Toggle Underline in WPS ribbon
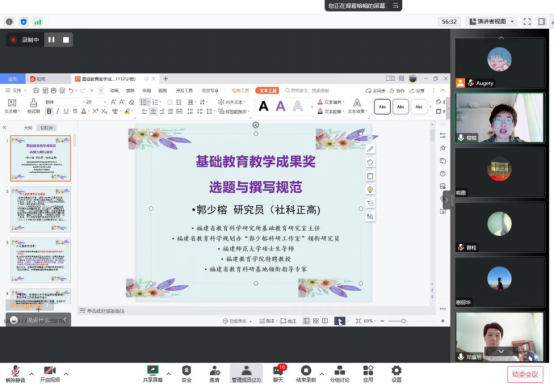 pyautogui.click(x=66, y=111)
